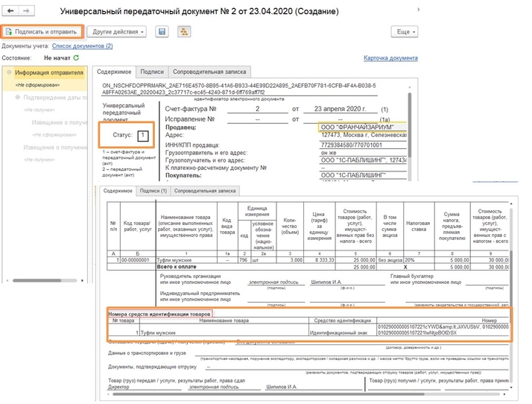Expand the 'Еще' menu

click(x=405, y=32)
